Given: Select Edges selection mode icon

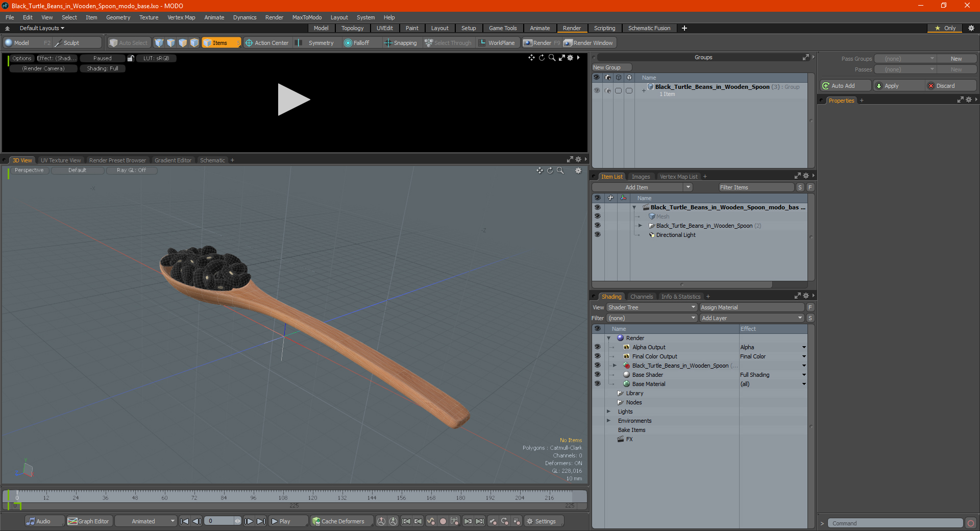Looking at the screenshot, I should [171, 43].
